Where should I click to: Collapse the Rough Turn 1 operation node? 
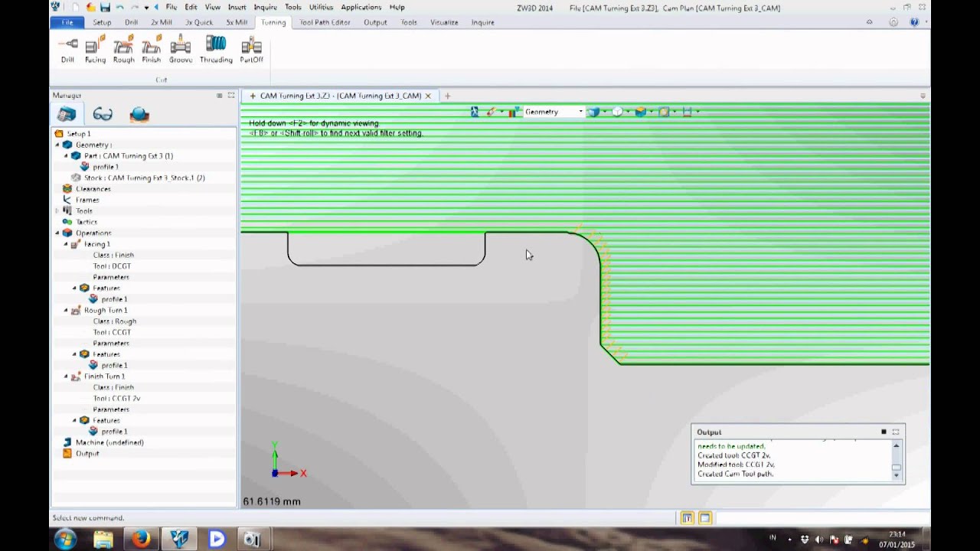pos(66,310)
